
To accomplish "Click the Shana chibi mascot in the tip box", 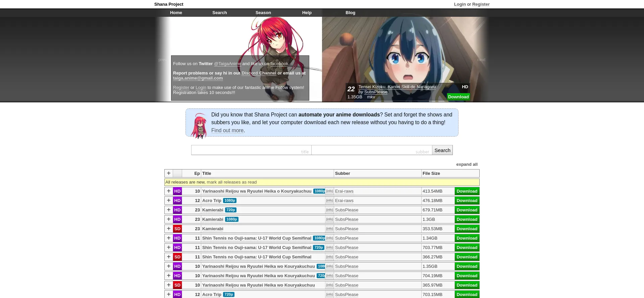I will [x=200, y=126].
